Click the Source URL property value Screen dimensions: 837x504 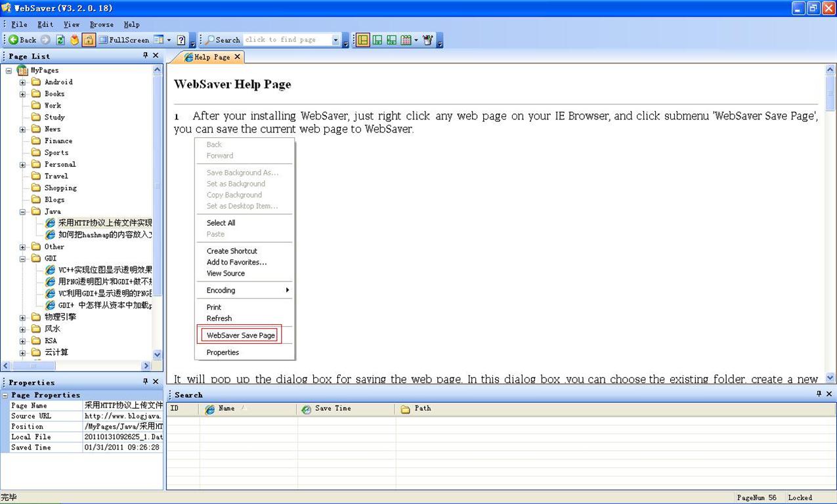(x=123, y=416)
